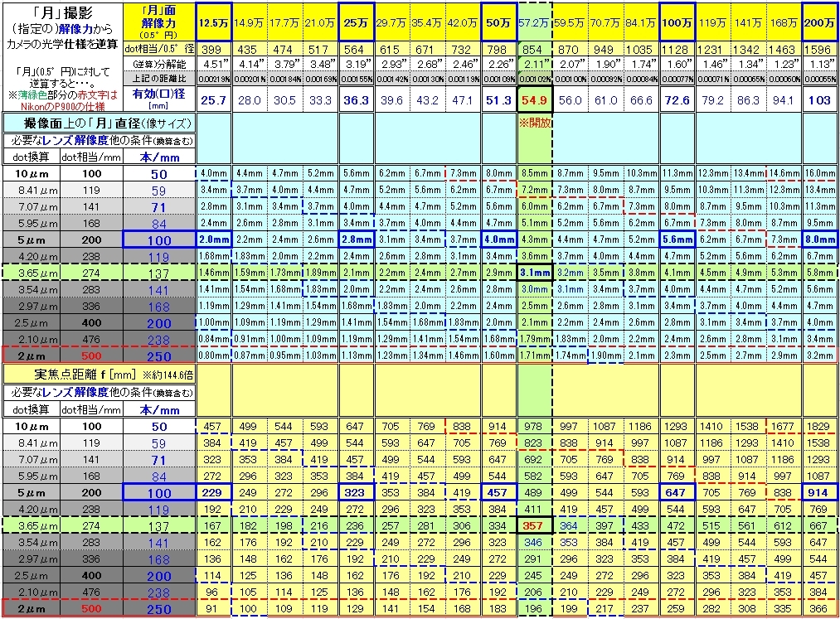Select the focal length value 291
Screen dimensions: 840x619
pos(534,559)
